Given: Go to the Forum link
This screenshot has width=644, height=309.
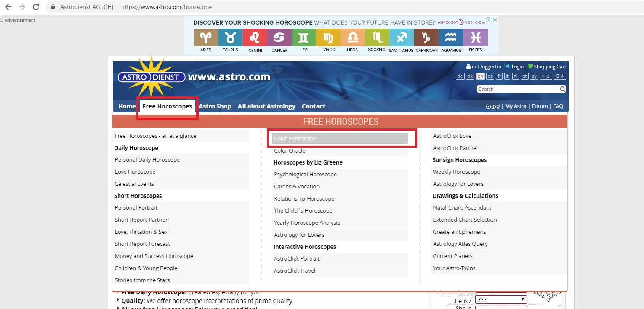Looking at the screenshot, I should tap(540, 106).
